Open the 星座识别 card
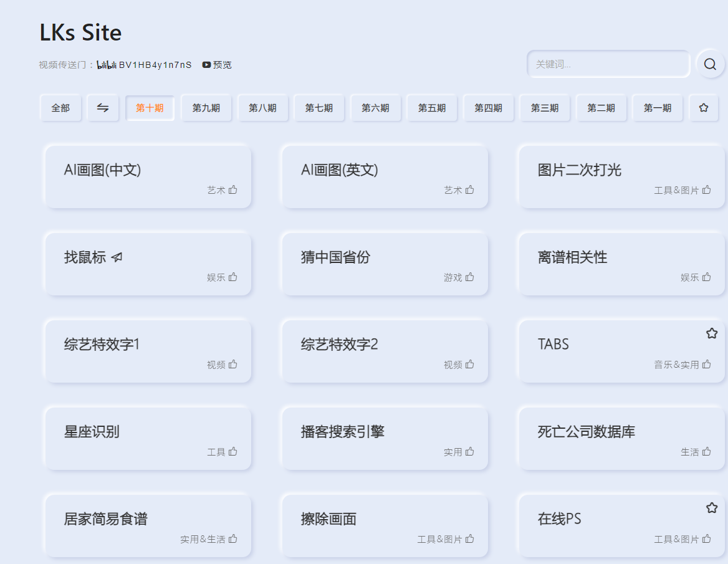This screenshot has width=728, height=564. click(x=148, y=439)
